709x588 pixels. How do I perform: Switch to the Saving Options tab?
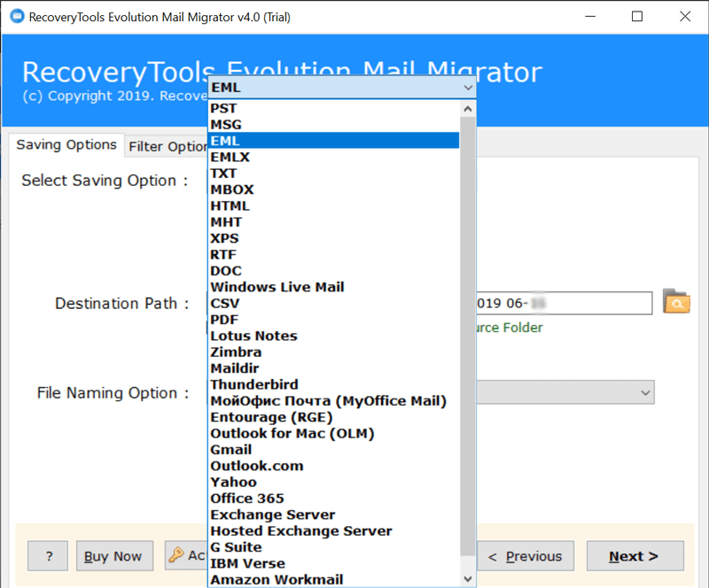tap(66, 144)
